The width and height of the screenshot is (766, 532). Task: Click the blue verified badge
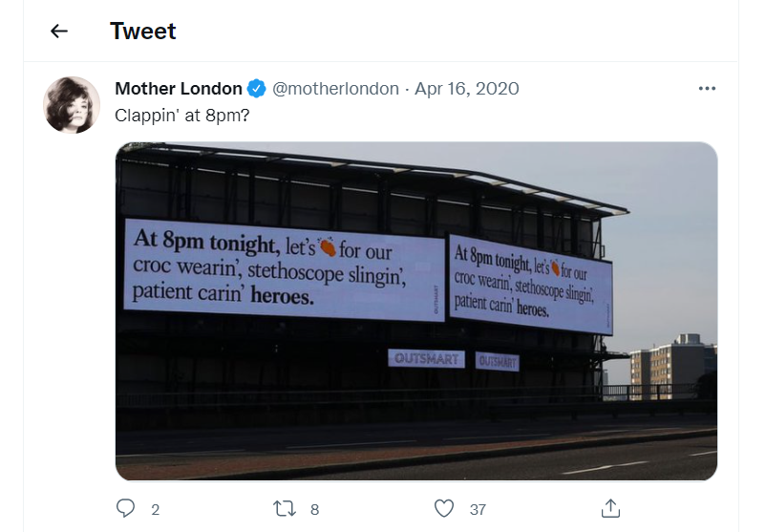pyautogui.click(x=257, y=89)
